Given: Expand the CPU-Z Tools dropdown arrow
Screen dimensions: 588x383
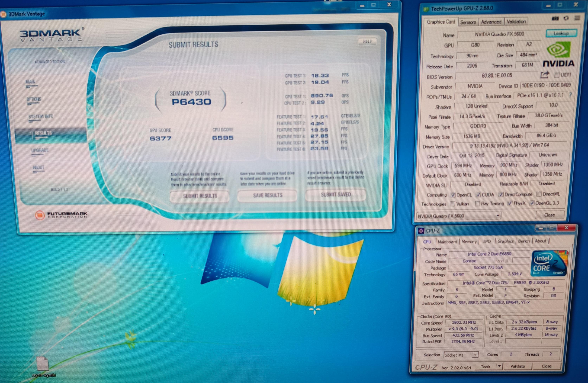Looking at the screenshot, I should (499, 366).
